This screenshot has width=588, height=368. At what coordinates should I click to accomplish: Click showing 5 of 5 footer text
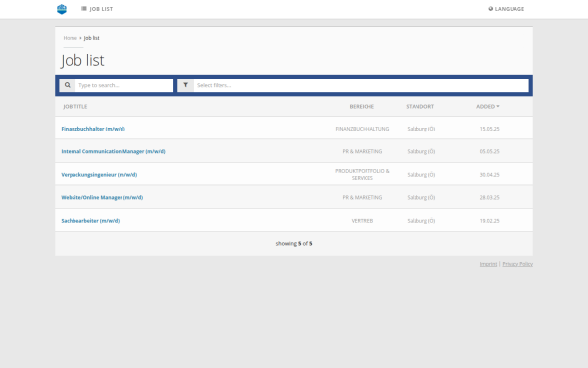(294, 243)
